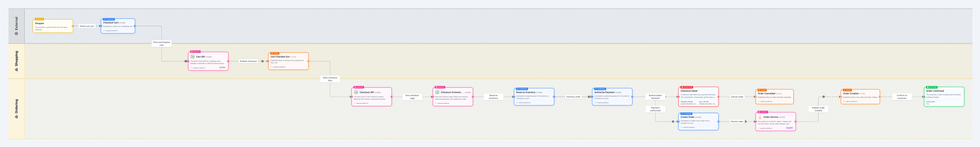Click the 'Publish checkout' edge label
This screenshot has width=980, height=147.
[248, 61]
